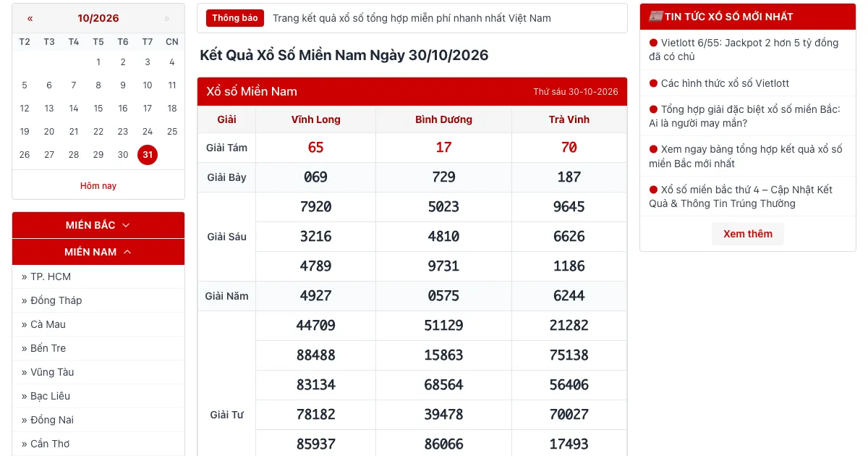Click Bình Dương Giải Bảy number 729
This screenshot has height=456, width=868.
click(x=443, y=177)
